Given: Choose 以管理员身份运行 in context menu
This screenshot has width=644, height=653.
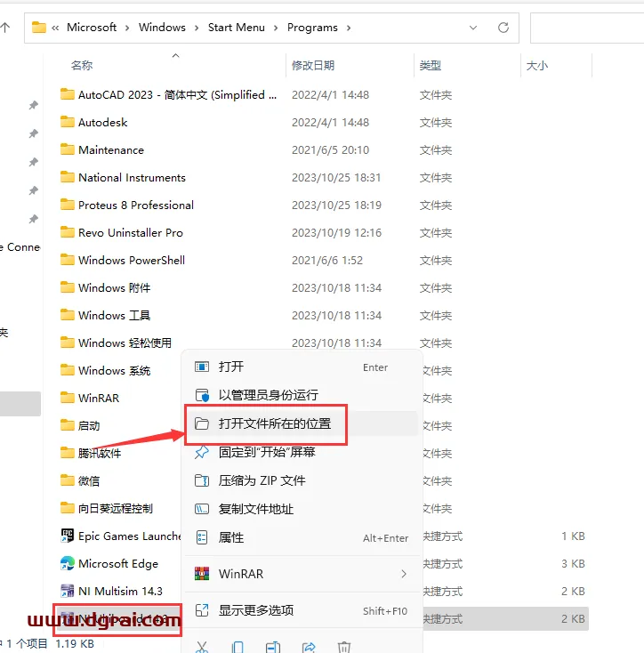Looking at the screenshot, I should pos(302,395).
